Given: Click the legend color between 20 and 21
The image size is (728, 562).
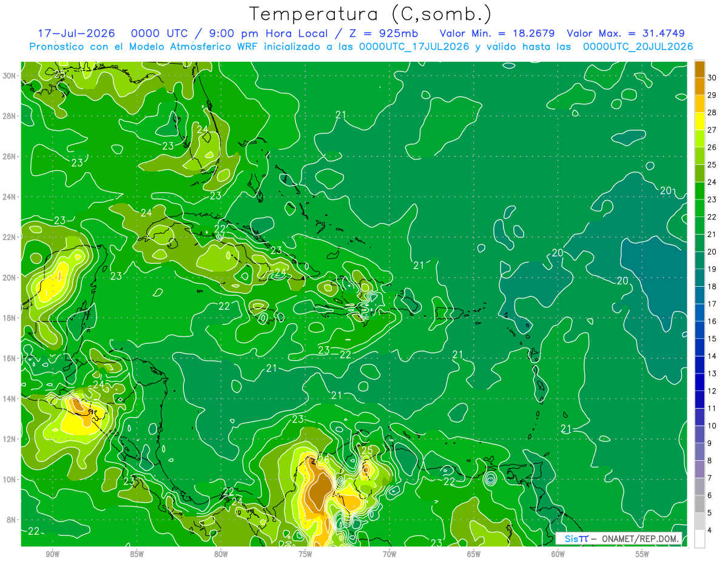Looking at the screenshot, I should 699,243.
